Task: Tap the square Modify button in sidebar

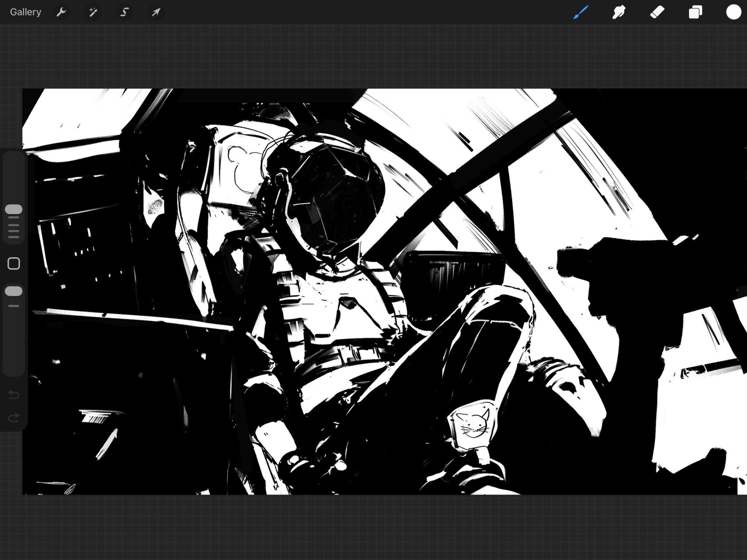Action: pyautogui.click(x=14, y=263)
